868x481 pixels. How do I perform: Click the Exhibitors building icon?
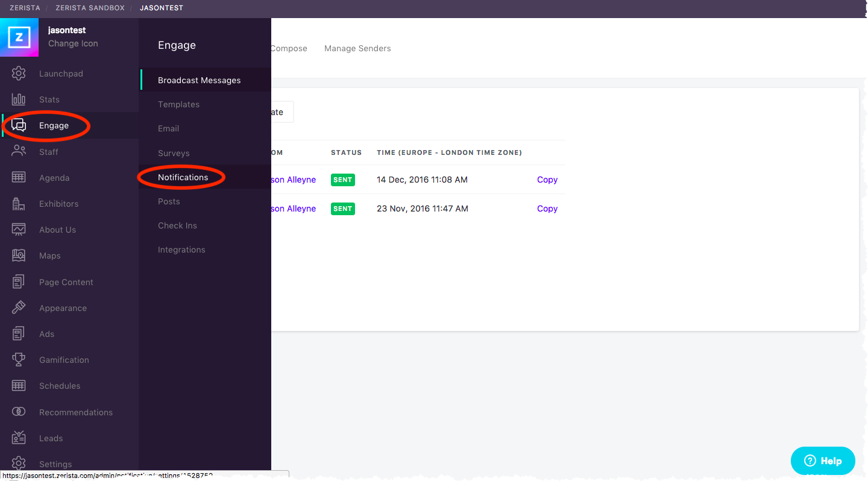(19, 204)
